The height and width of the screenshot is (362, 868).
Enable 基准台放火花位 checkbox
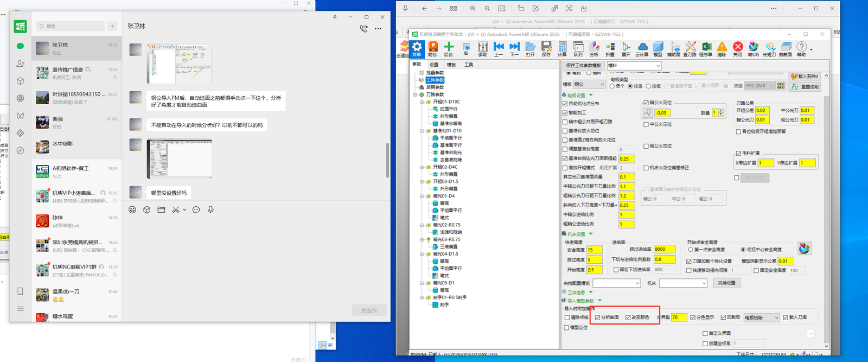point(565,131)
